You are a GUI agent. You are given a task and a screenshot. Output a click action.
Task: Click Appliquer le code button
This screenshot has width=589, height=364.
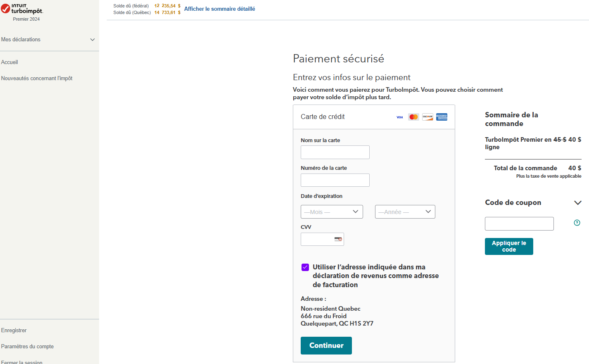click(x=509, y=246)
